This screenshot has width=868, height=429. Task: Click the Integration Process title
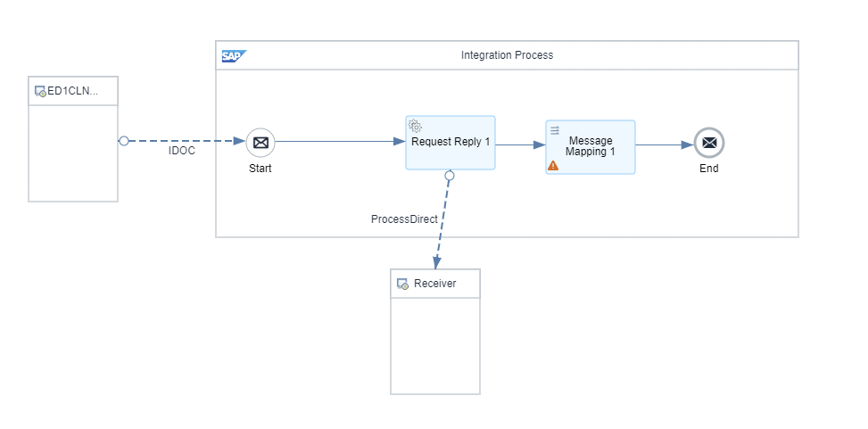click(507, 55)
